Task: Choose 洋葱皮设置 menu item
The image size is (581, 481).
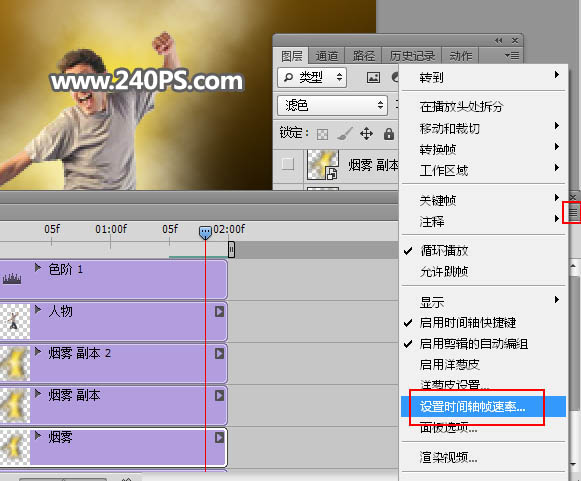Action: pos(484,385)
